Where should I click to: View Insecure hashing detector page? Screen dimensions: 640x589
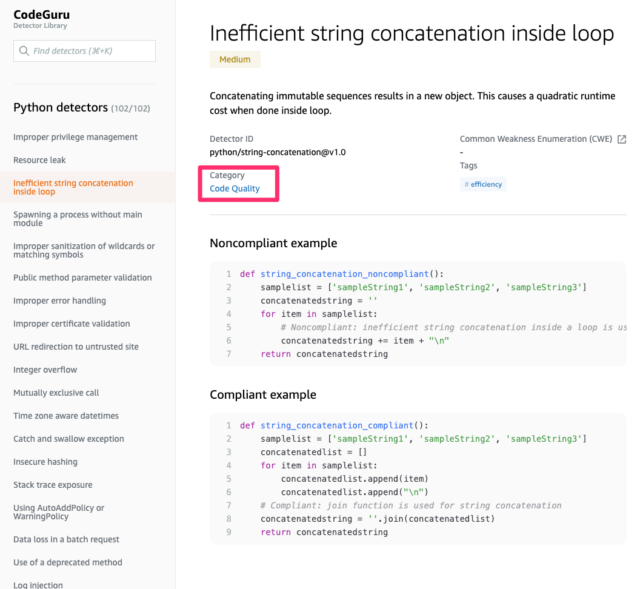(45, 462)
